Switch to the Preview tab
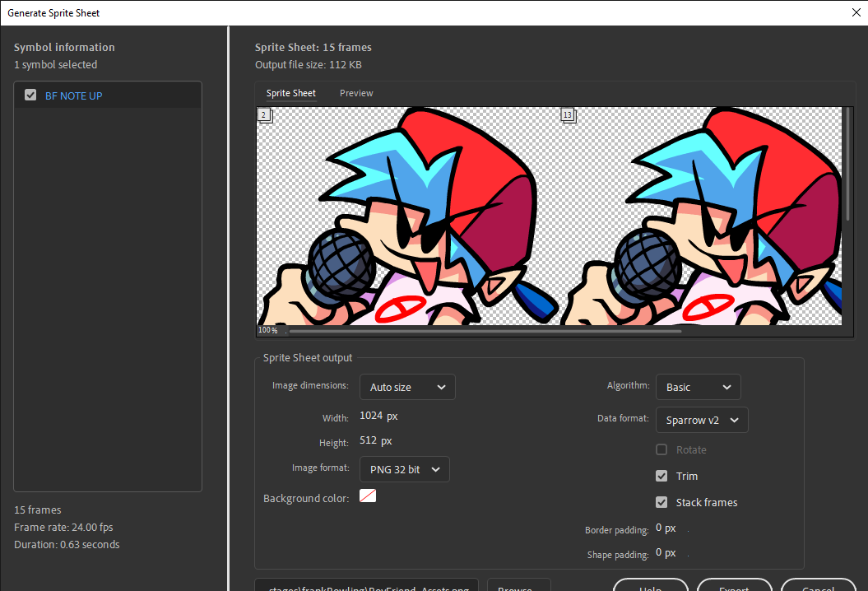This screenshot has width=868, height=591. tap(356, 93)
